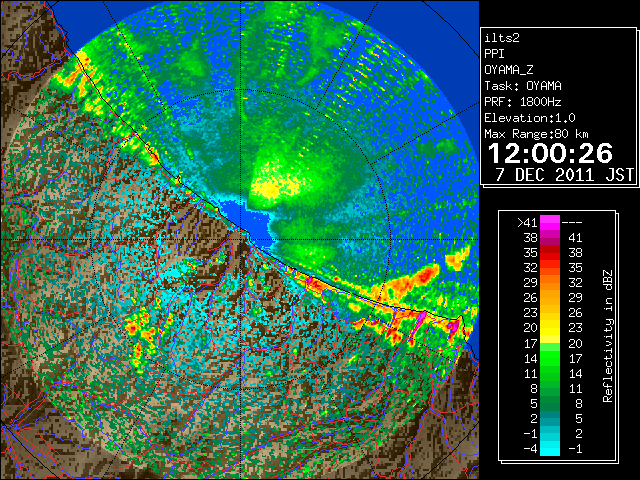Click the "Reflectivity in dBZ" legend title
Viewport: 640px width, 480px height.
click(608, 336)
